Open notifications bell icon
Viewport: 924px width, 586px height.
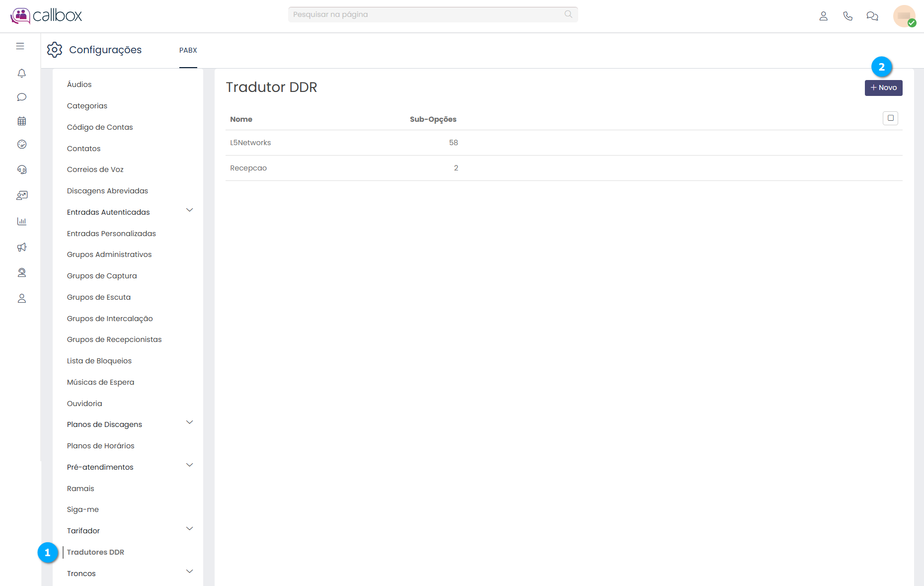coord(21,74)
